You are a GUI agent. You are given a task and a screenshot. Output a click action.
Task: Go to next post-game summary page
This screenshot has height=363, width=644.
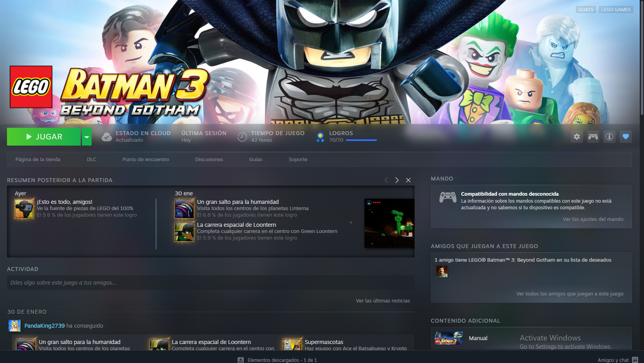tap(397, 180)
